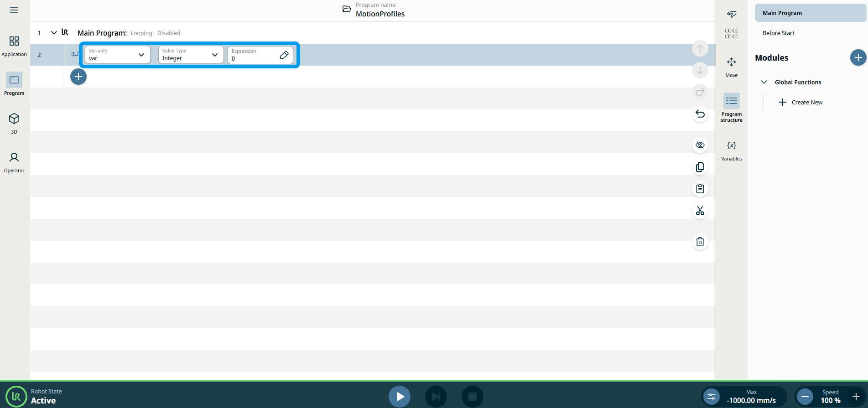Switch to the Operator tab
868x408 pixels.
pyautogui.click(x=14, y=162)
